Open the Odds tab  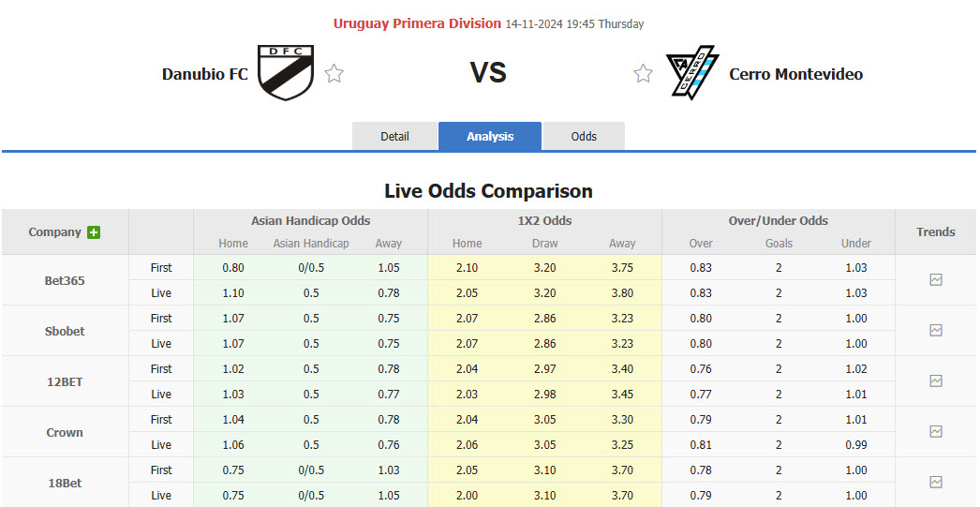584,136
